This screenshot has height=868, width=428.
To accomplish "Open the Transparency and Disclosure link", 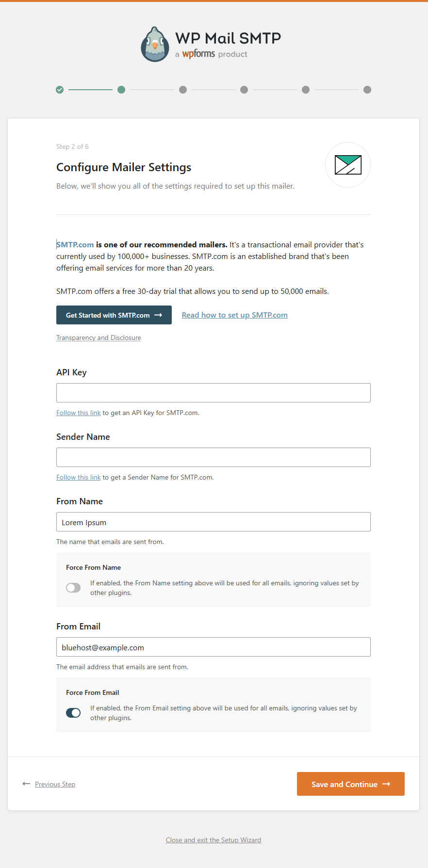I will [99, 338].
